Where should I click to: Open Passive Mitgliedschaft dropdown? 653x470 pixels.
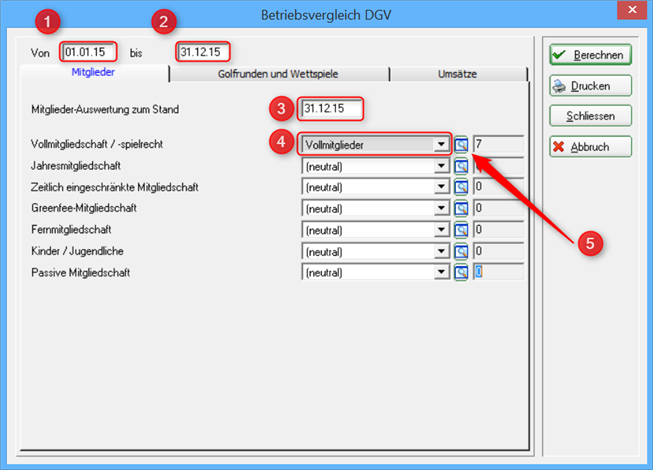pyautogui.click(x=441, y=272)
